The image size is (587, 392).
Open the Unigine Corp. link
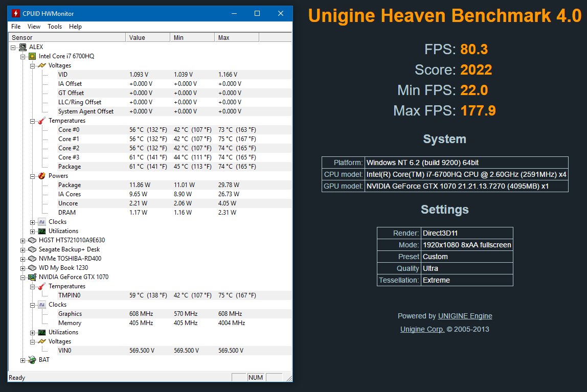tap(422, 330)
